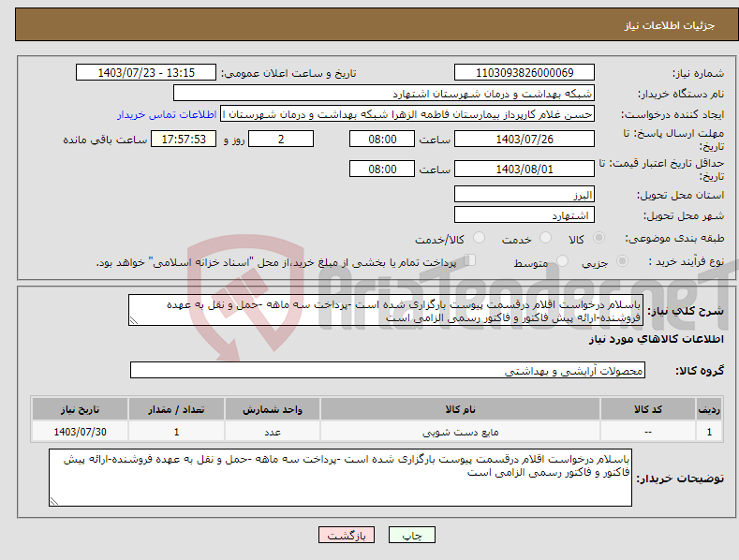Click the buyer organization name field
Viewport: 739px width, 560px height.
384,94
